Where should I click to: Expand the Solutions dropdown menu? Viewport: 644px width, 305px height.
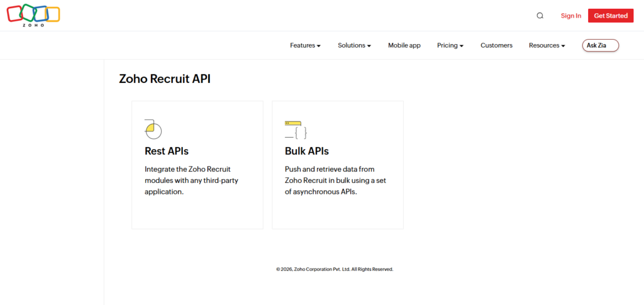[355, 45]
